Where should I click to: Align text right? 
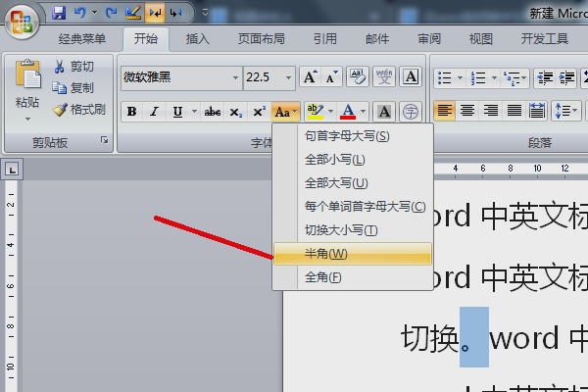point(491,111)
